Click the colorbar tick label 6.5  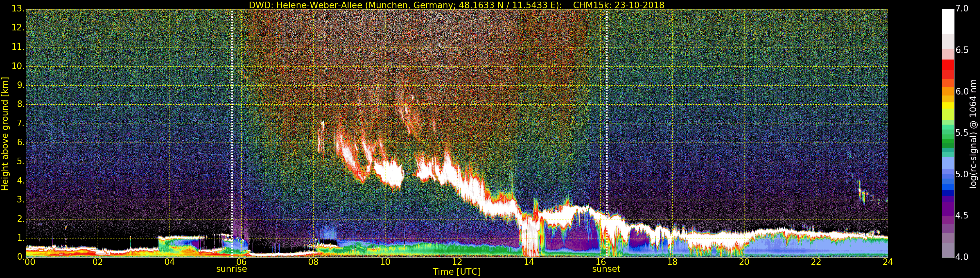[x=962, y=50]
